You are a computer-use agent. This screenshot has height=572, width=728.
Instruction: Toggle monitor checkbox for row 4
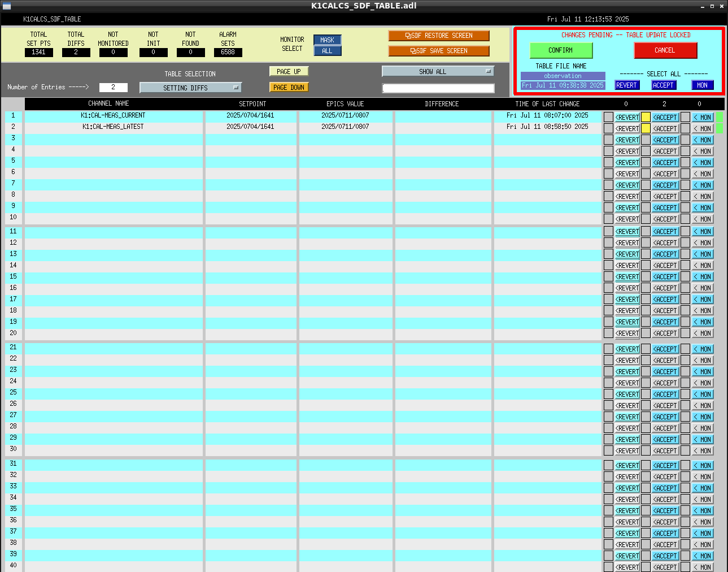coord(685,151)
